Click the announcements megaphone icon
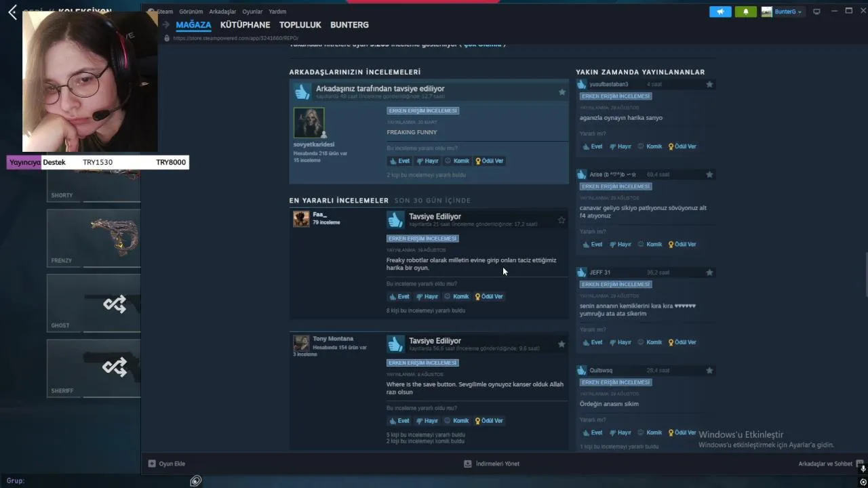The height and width of the screenshot is (488, 868). 720,12
